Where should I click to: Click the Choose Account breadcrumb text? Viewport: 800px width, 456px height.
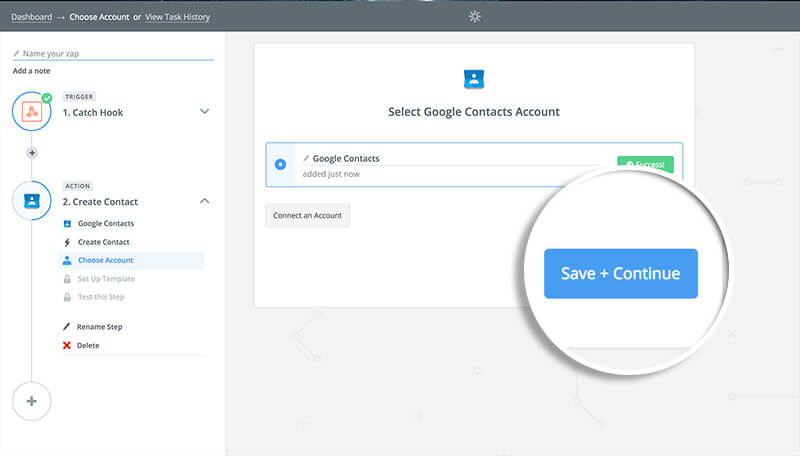tap(99, 17)
